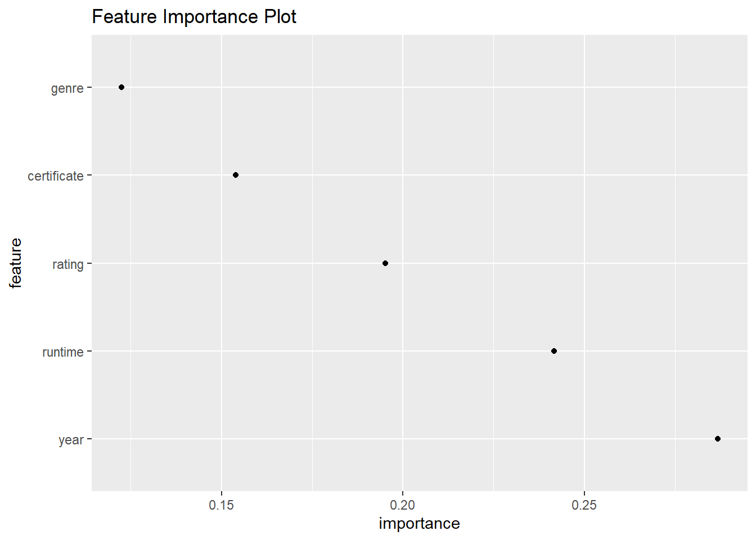Click the x-axis tick mark above 0.25
Image resolution: width=756 pixels, height=540 pixels.
point(584,493)
